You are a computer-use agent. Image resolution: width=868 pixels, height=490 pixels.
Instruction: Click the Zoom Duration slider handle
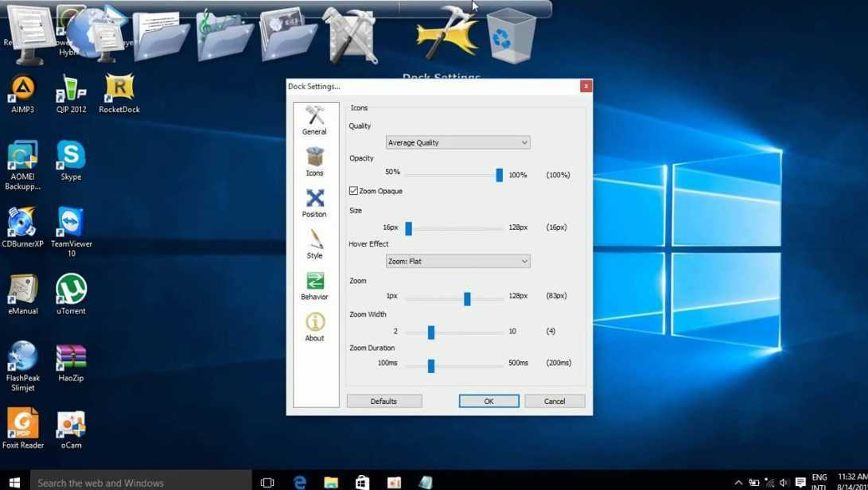pos(431,366)
